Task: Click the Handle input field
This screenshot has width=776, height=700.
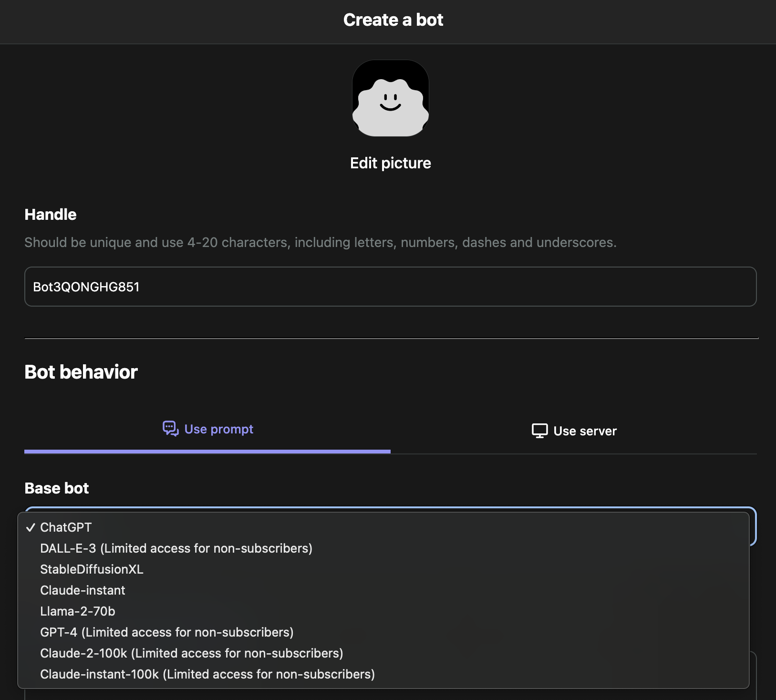Action: [x=390, y=287]
